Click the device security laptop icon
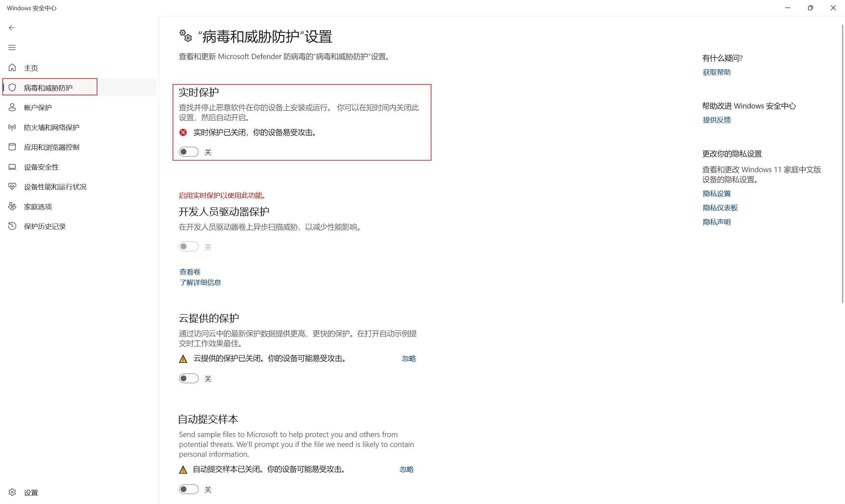This screenshot has width=845, height=504. (x=12, y=167)
